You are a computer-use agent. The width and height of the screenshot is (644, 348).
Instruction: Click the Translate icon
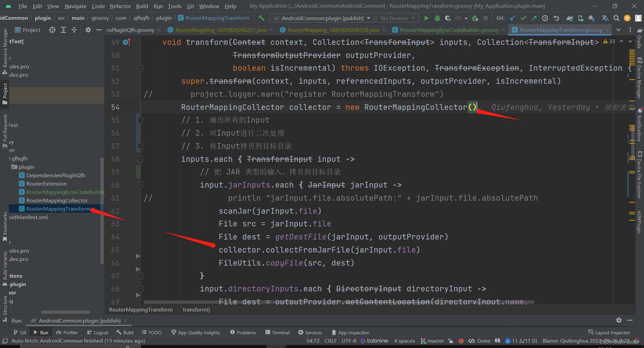(x=605, y=18)
